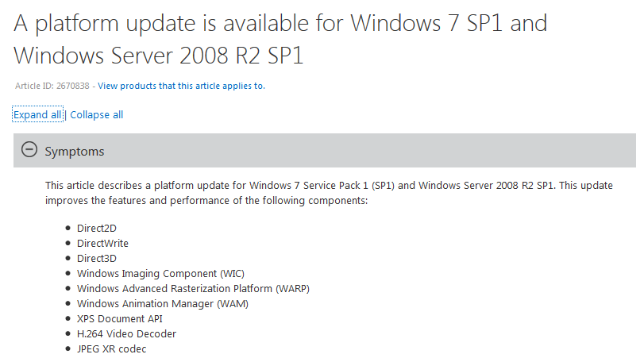Click the Direct3D list item

[x=97, y=259]
